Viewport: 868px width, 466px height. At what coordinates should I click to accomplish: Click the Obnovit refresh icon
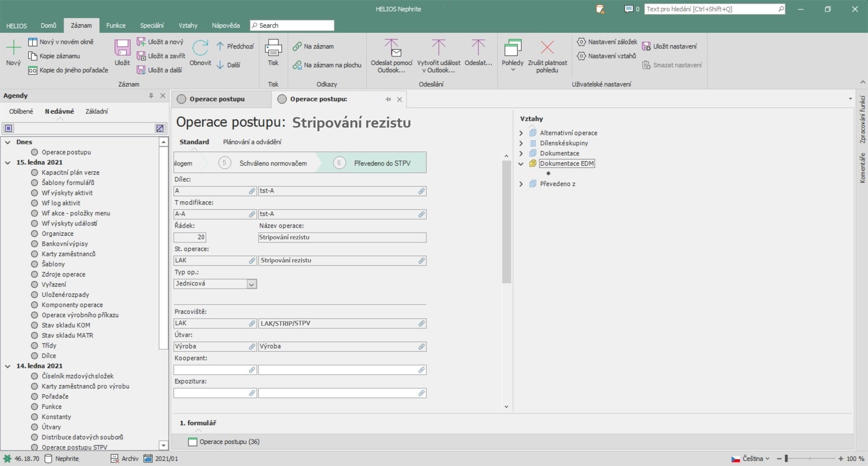[200, 48]
